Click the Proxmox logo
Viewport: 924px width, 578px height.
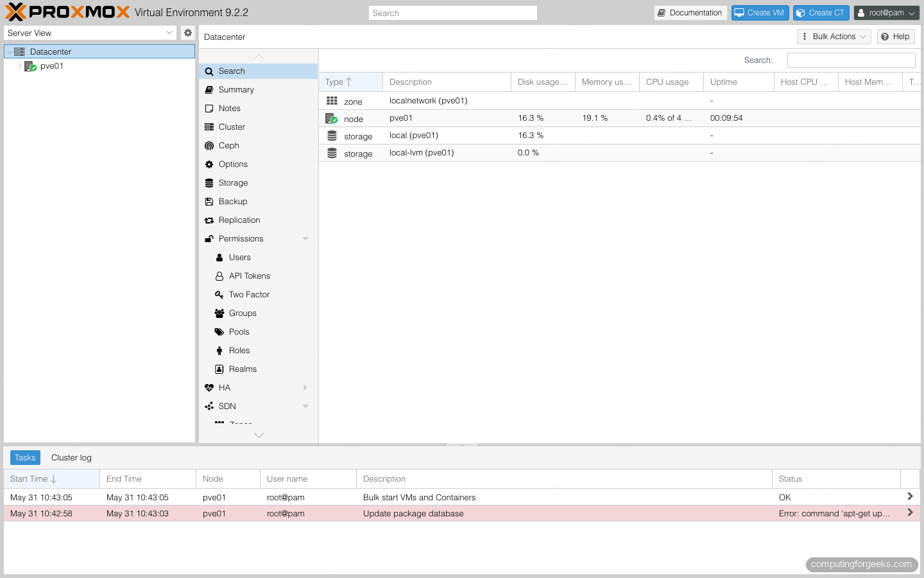click(x=67, y=12)
